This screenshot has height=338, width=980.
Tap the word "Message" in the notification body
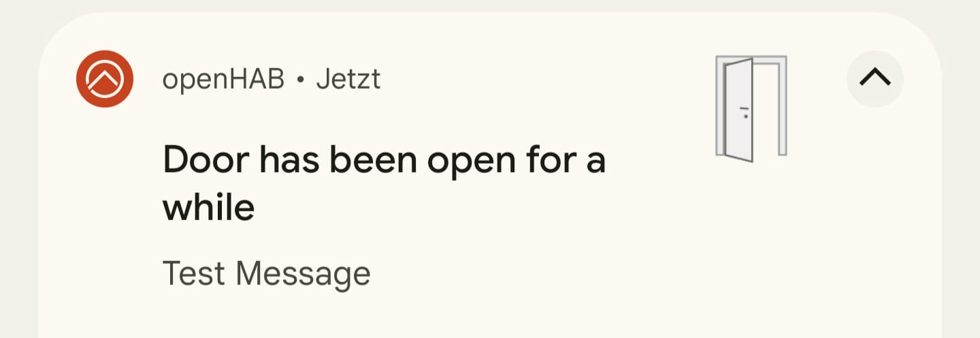303,274
